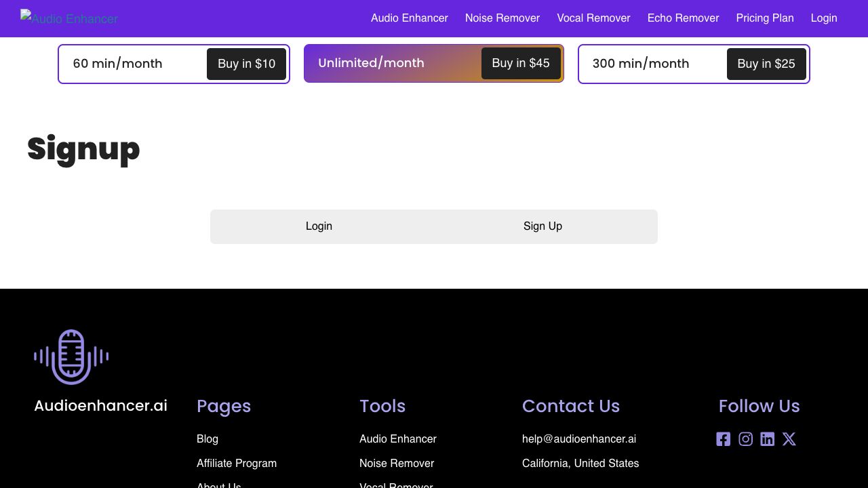Open the Facebook page icon

click(724, 439)
